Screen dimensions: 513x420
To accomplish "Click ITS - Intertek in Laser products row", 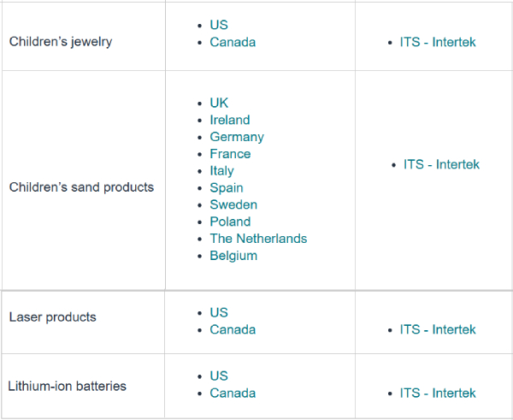I will [x=438, y=329].
